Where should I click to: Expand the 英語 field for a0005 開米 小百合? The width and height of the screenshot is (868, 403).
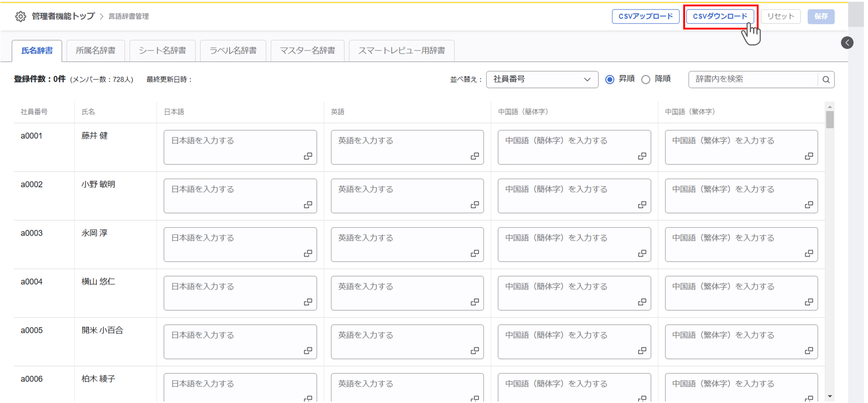[x=475, y=350]
